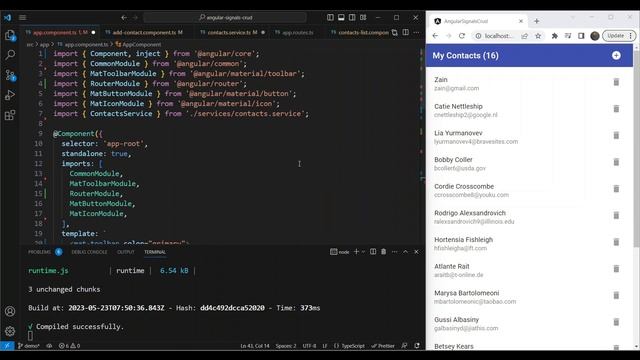Go back in VS Code navigation history
This screenshot has width=640, height=360.
pos(124,18)
